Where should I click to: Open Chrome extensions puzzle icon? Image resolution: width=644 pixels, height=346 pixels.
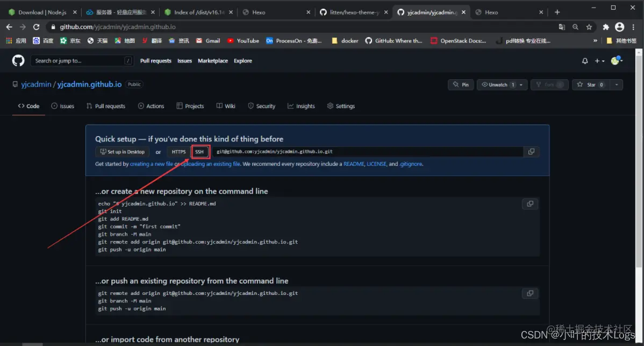(x=605, y=27)
